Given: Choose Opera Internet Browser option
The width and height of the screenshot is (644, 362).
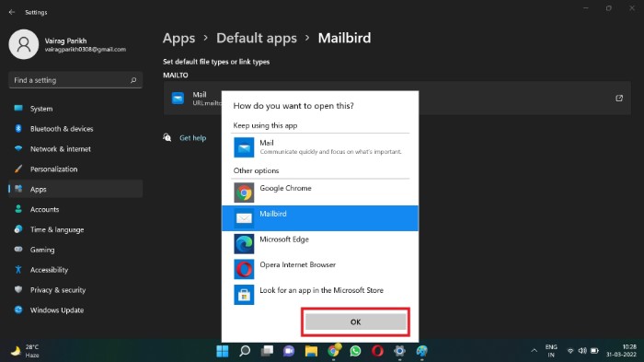Looking at the screenshot, I should pyautogui.click(x=320, y=269).
